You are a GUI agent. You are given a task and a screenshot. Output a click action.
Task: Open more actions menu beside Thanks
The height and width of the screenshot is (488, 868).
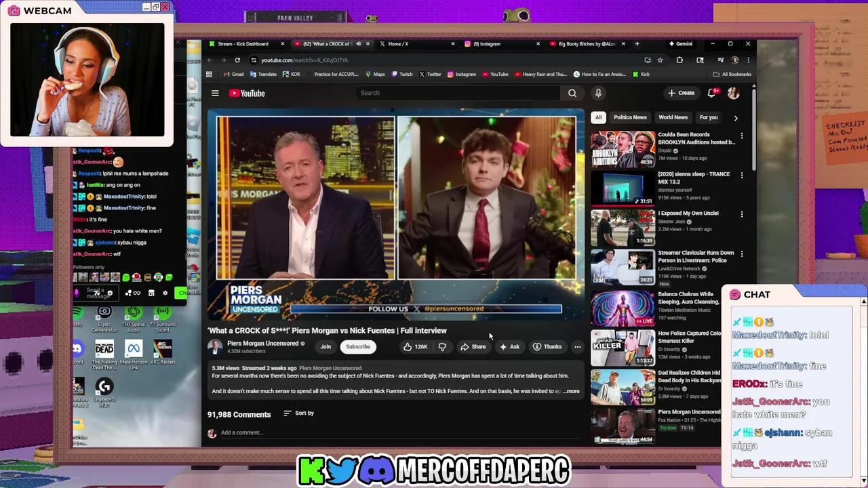(x=578, y=347)
